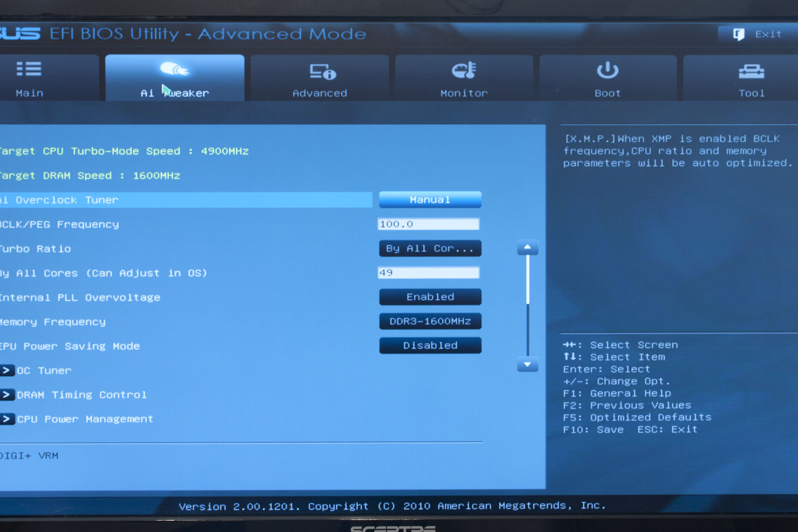Click the Exit button

click(x=758, y=34)
